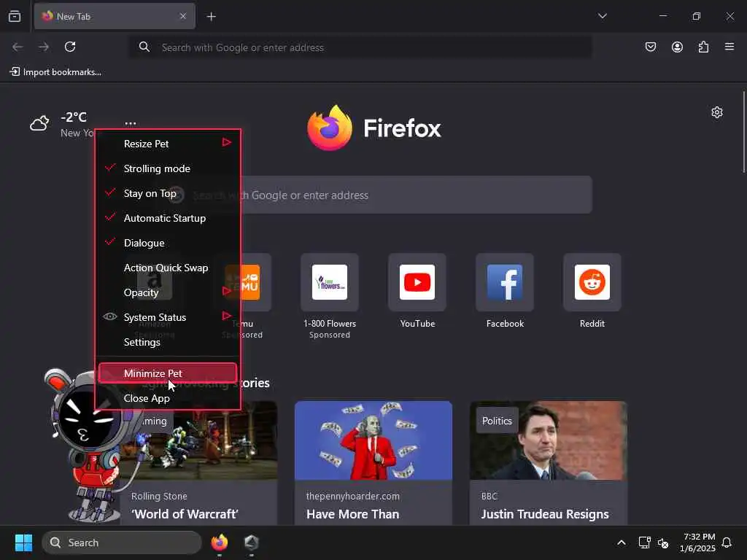Image resolution: width=747 pixels, height=560 pixels.
Task: Toggle Automatic Startup option
Action: click(168, 217)
